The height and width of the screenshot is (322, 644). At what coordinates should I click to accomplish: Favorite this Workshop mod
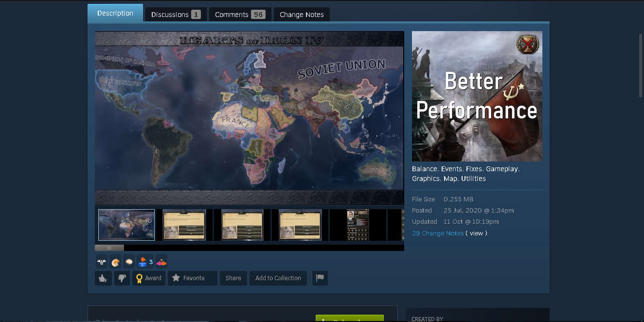(x=192, y=278)
